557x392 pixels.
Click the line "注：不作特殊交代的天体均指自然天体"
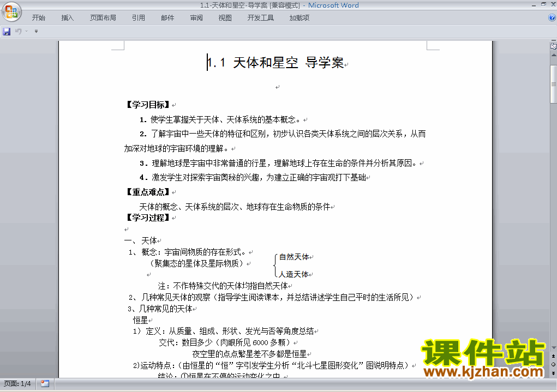pos(223,286)
